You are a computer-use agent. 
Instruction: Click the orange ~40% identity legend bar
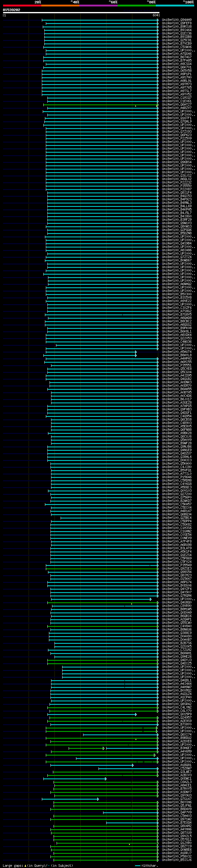[60, 6]
